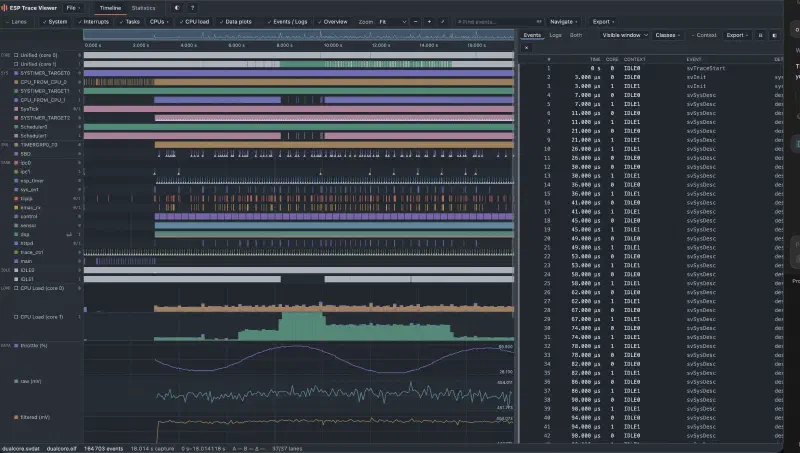Click the Context button in events panel
This screenshot has height=453, width=800.
pos(704,35)
